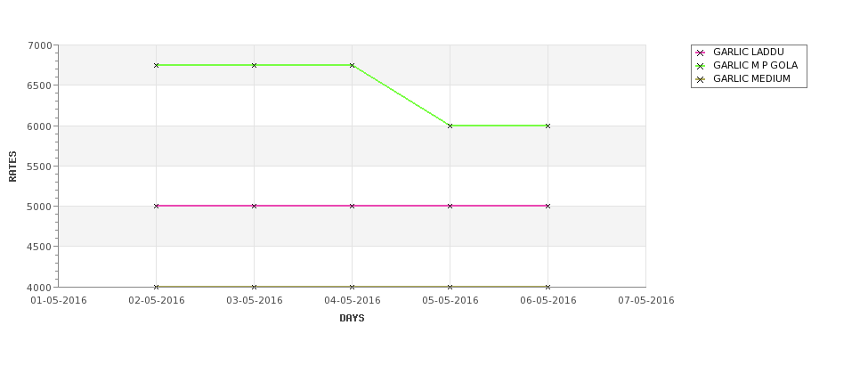The image size is (868, 382).
Task: Select the green data point on 02-05-2016
Action: 156,65
